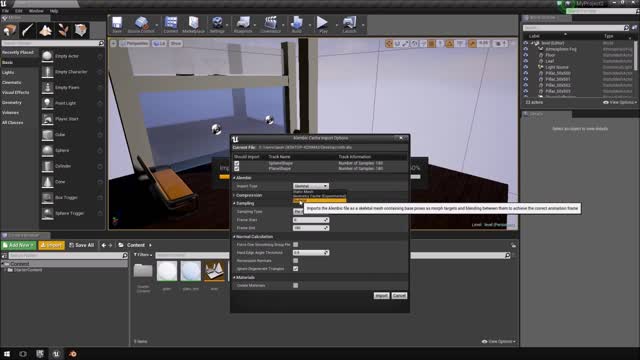
Task: Select the StarterContent folder thumbnail
Action: point(143,271)
